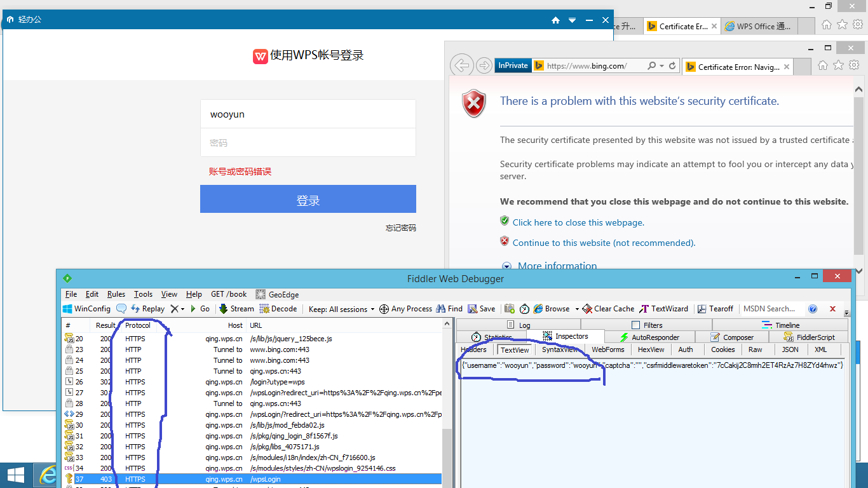
Task: Open the Filters tab
Action: pos(647,325)
